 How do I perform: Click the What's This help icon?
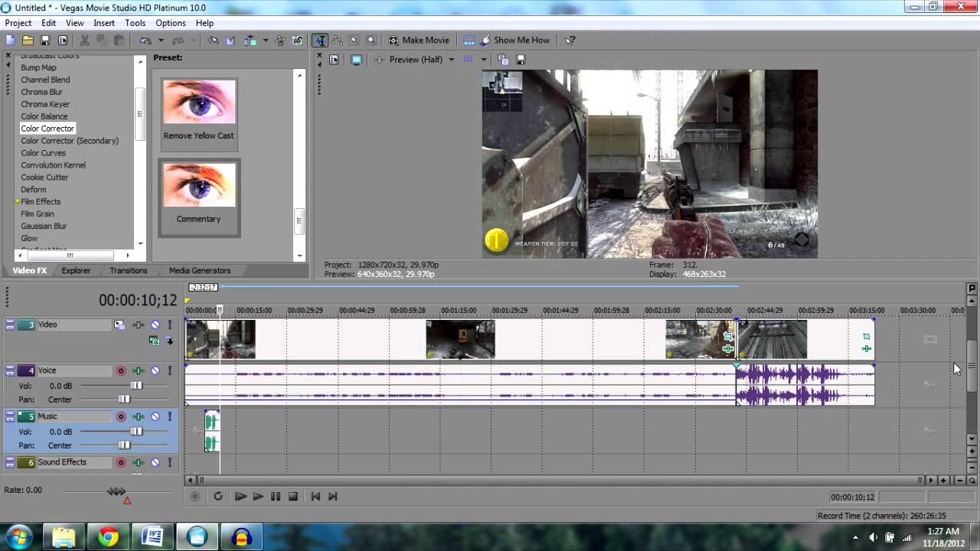[570, 41]
